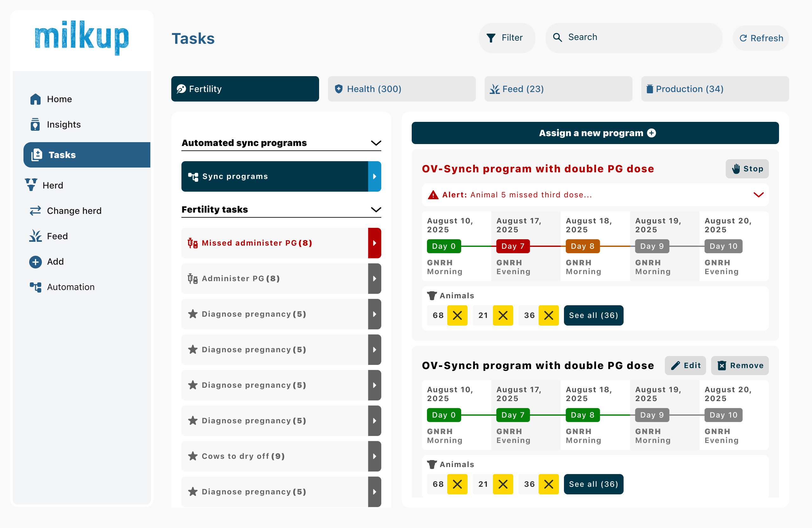This screenshot has height=528, width=812.
Task: Switch to the Production (34) tab
Action: click(715, 89)
